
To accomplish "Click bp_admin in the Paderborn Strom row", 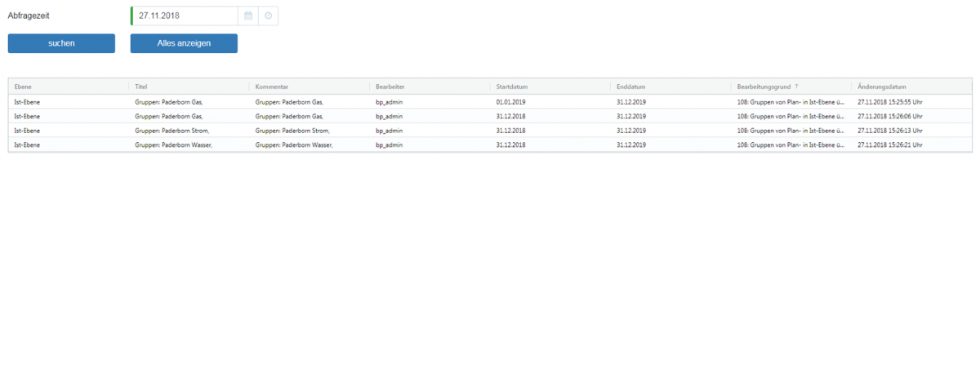I will [x=389, y=131].
